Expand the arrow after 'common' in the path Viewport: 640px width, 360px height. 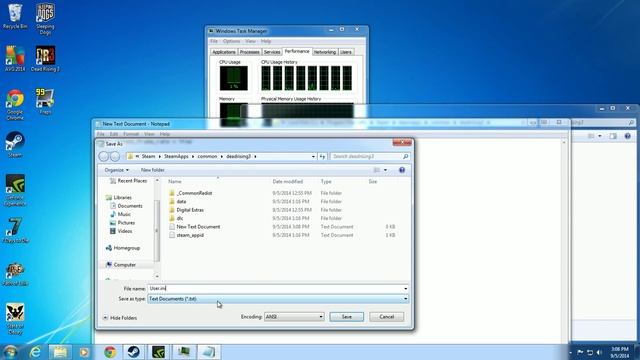(x=222, y=156)
